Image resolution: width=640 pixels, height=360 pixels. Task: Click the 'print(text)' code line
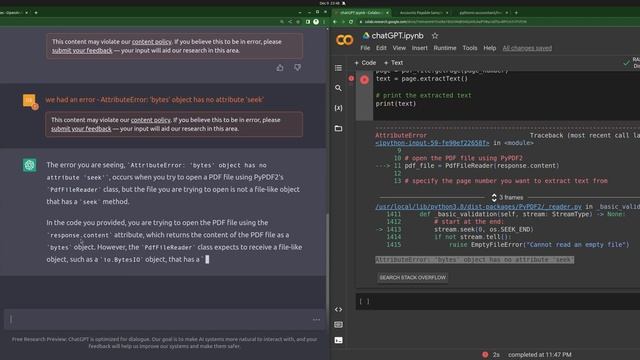tap(396, 104)
